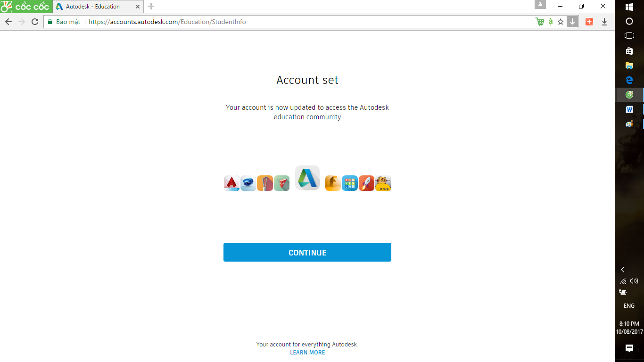Click the red plus extension icon
The width and height of the screenshot is (644, 362).
click(x=589, y=22)
